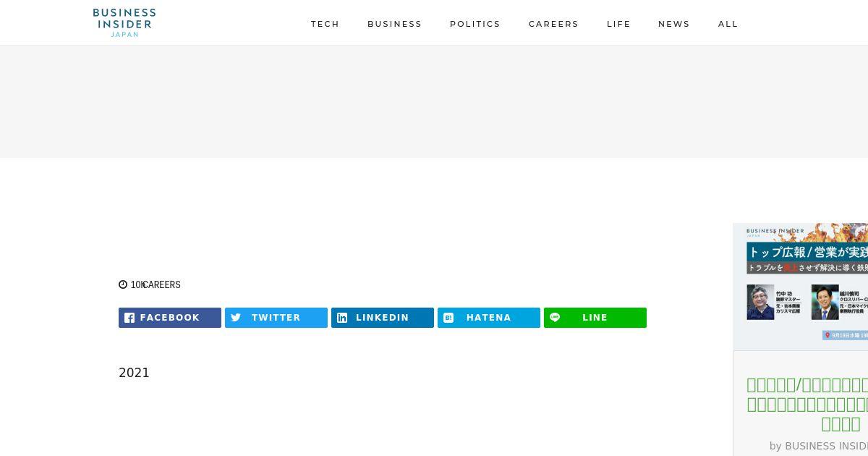Share article via TWITTER button
868x456 pixels.
click(x=276, y=318)
